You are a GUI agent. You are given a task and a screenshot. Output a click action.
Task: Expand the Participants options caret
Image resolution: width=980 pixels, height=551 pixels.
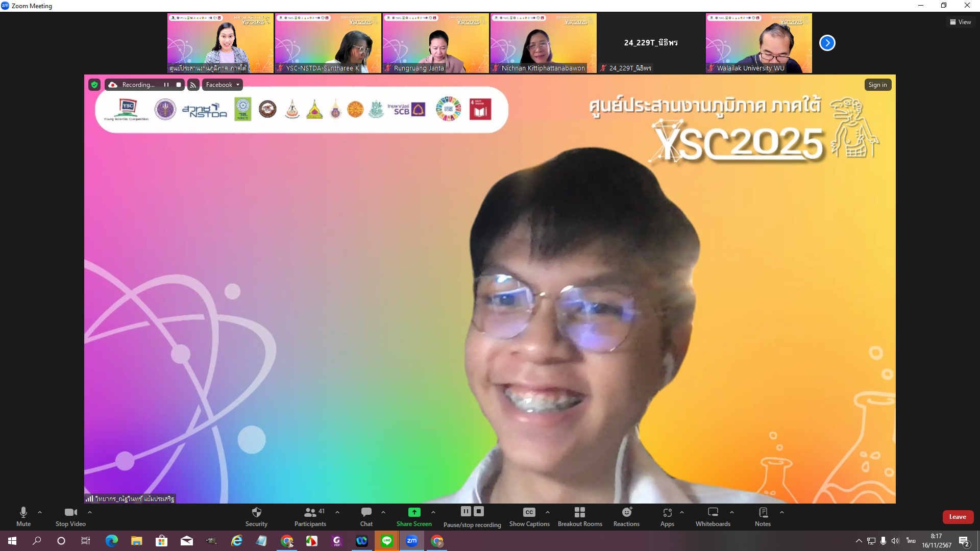[x=337, y=512]
